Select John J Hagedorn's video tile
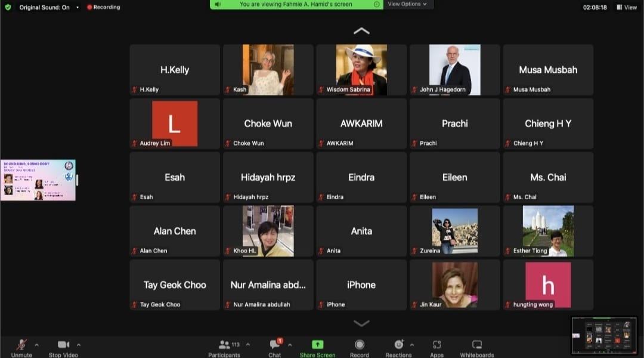The width and height of the screenshot is (644, 358). pyautogui.click(x=454, y=70)
